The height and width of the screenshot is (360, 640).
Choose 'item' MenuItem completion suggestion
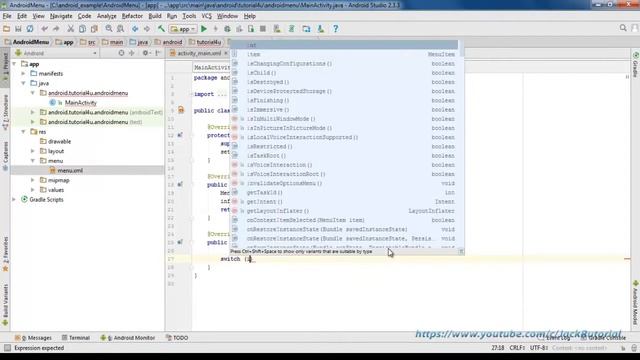click(344, 54)
